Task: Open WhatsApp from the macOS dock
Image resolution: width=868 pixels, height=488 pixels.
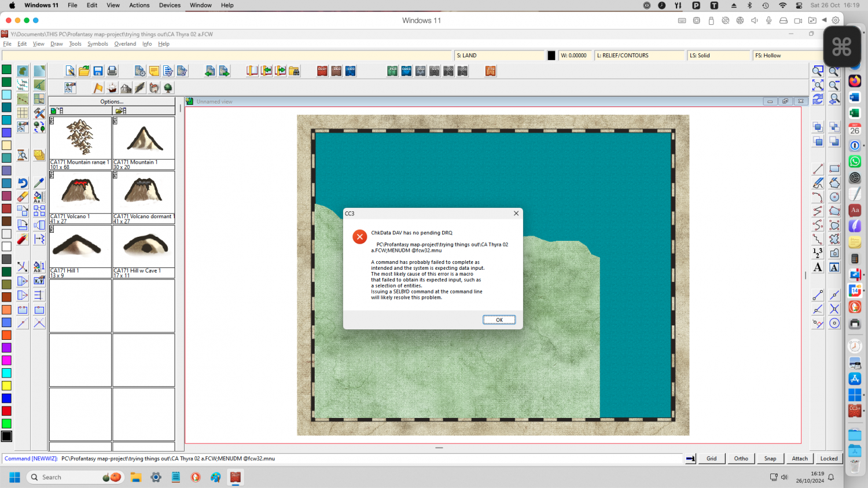Action: 855,162
